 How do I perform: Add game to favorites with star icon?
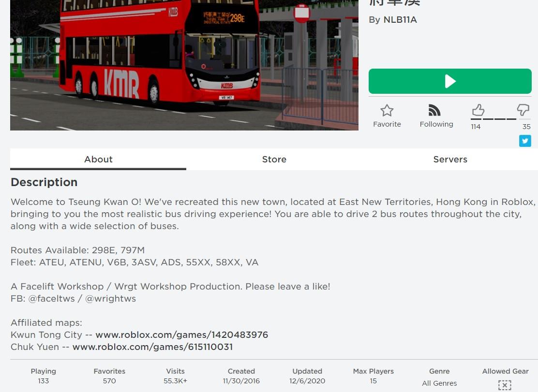[x=387, y=110]
